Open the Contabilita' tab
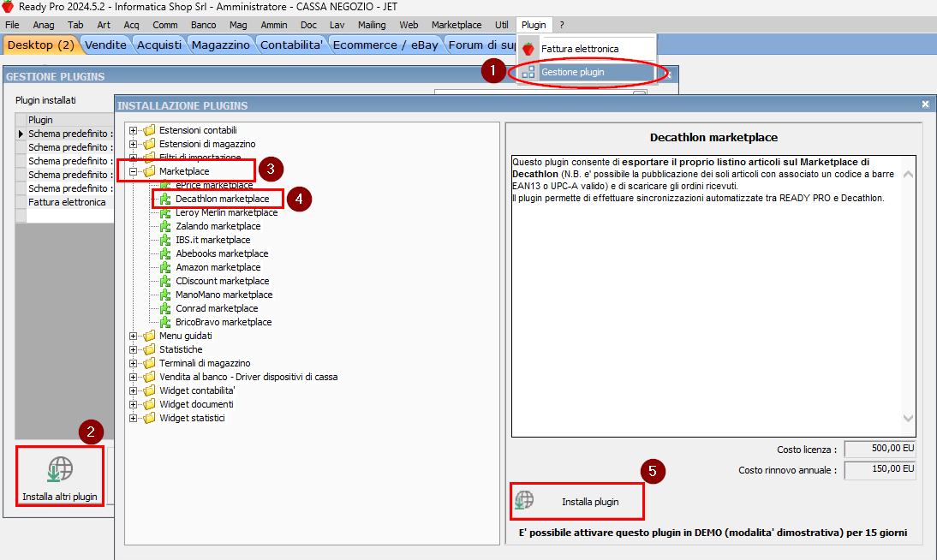937x560 pixels. (291, 45)
